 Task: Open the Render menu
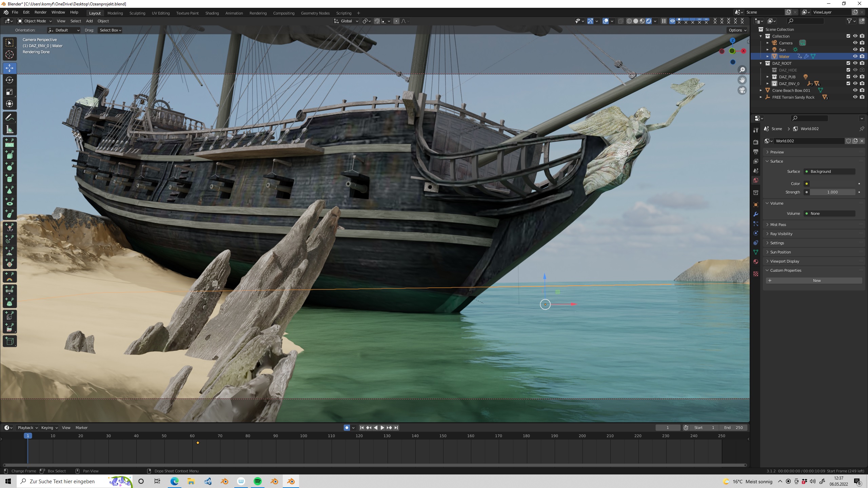coord(40,12)
